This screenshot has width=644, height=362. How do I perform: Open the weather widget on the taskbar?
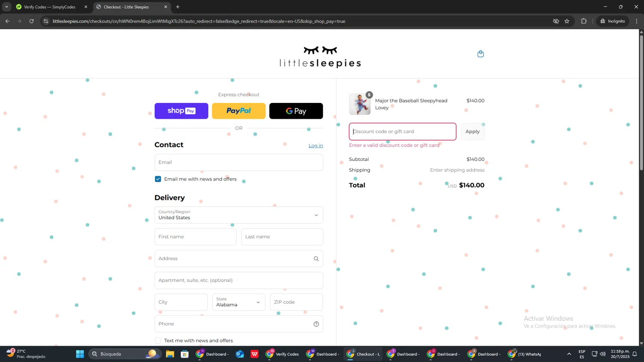(x=27, y=354)
